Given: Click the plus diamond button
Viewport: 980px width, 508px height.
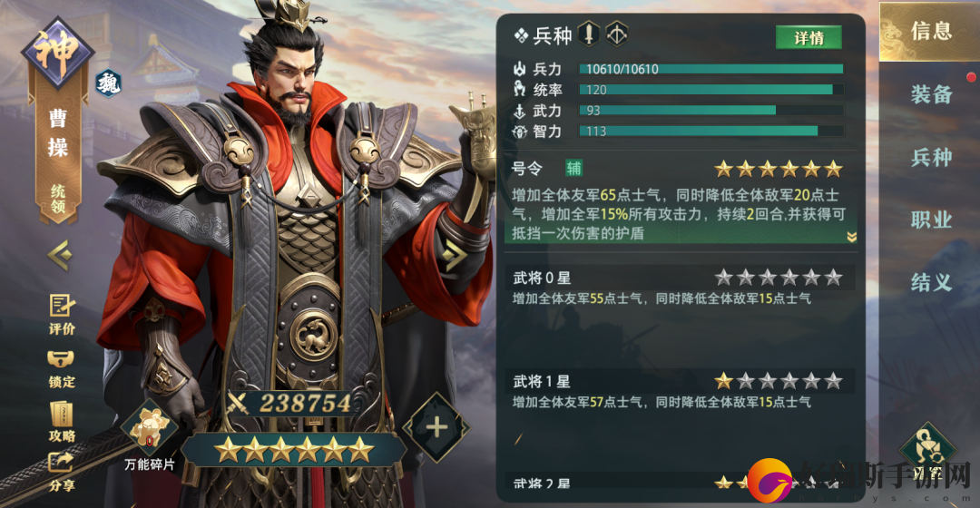Looking at the screenshot, I should coord(436,427).
